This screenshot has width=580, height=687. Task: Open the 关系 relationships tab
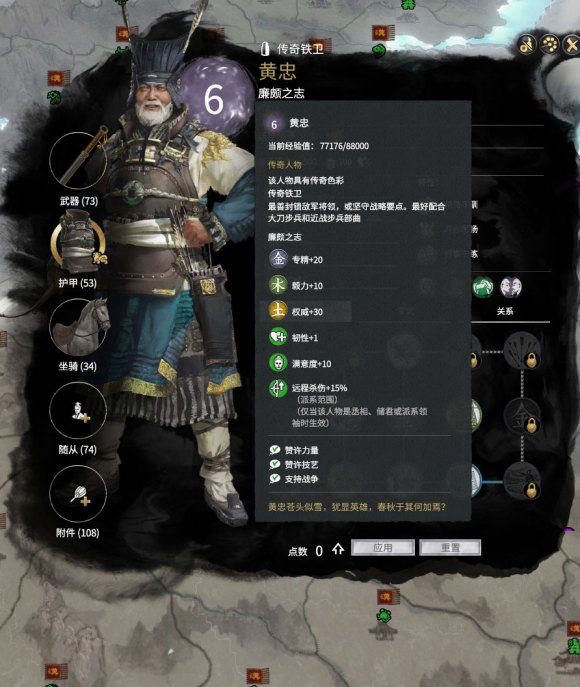tap(505, 311)
